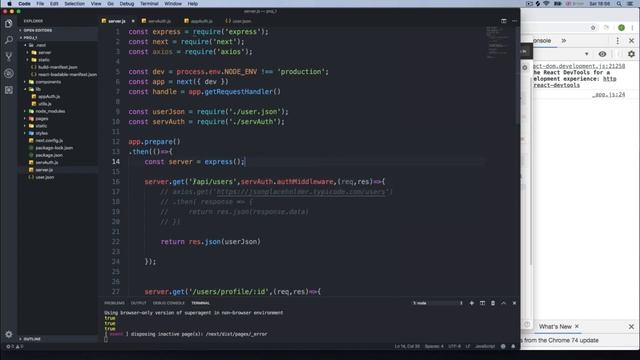Change language mode JavaScript in status bar
Screen dimensions: 640x360
[x=485, y=347]
